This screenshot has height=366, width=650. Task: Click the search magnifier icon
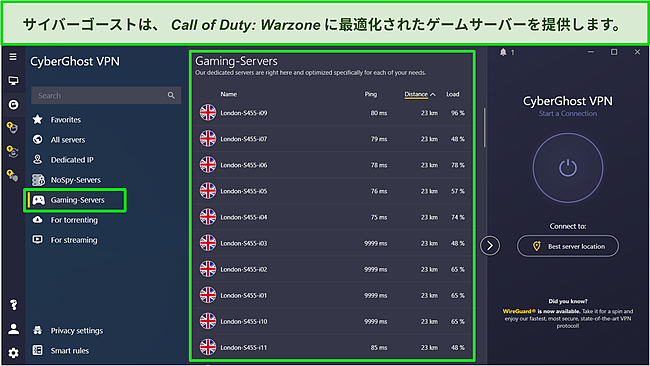click(171, 95)
